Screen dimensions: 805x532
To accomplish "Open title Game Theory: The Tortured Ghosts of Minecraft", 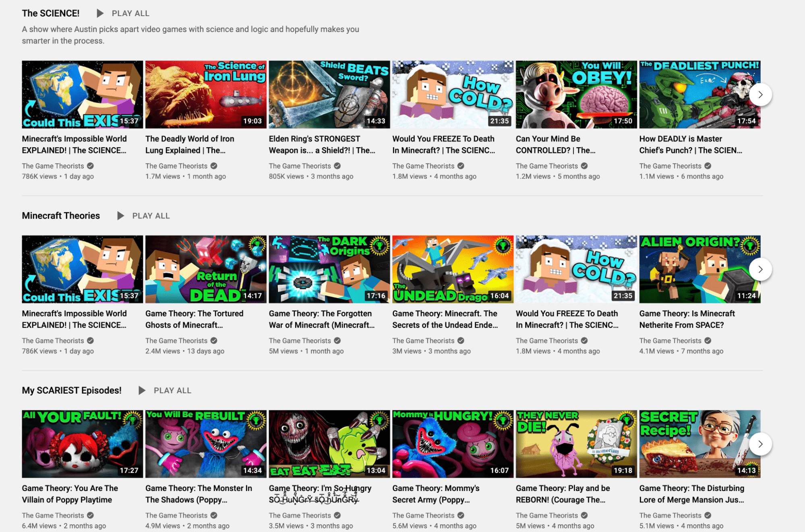I will (195, 319).
